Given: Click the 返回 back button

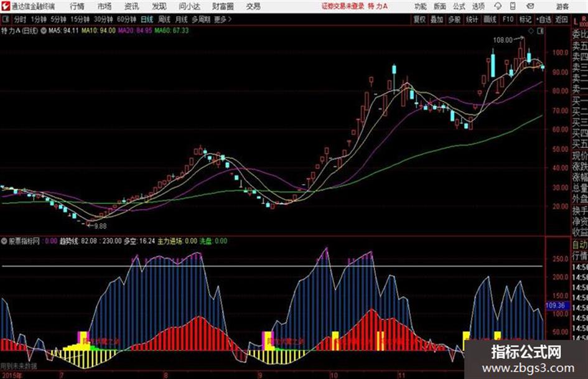Looking at the screenshot, I should coord(561,19).
